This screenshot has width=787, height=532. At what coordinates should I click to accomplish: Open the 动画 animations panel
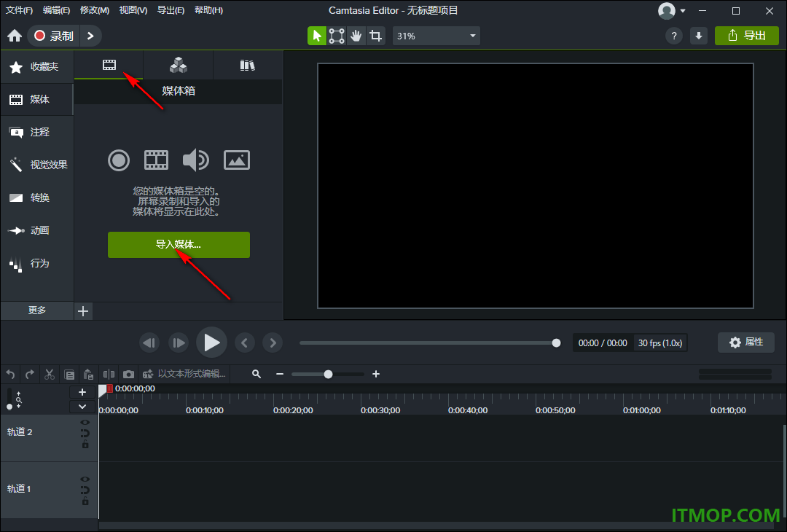37,230
